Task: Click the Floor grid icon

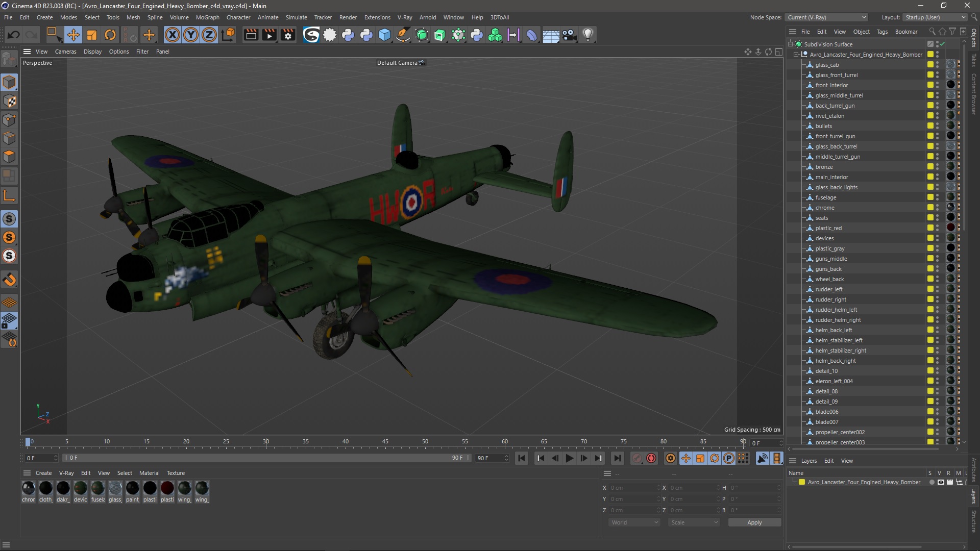Action: click(551, 35)
